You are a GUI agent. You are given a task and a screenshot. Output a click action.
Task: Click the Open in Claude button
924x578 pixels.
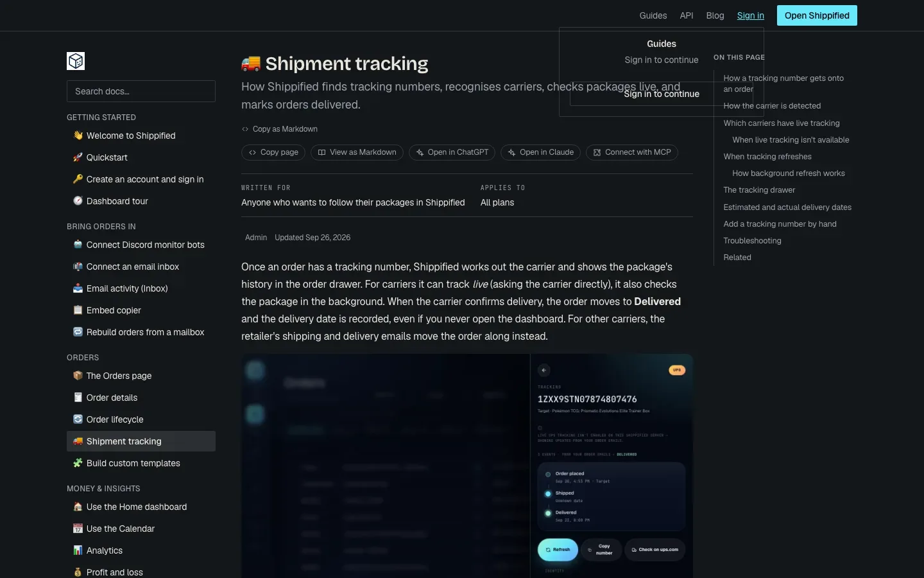tap(541, 152)
